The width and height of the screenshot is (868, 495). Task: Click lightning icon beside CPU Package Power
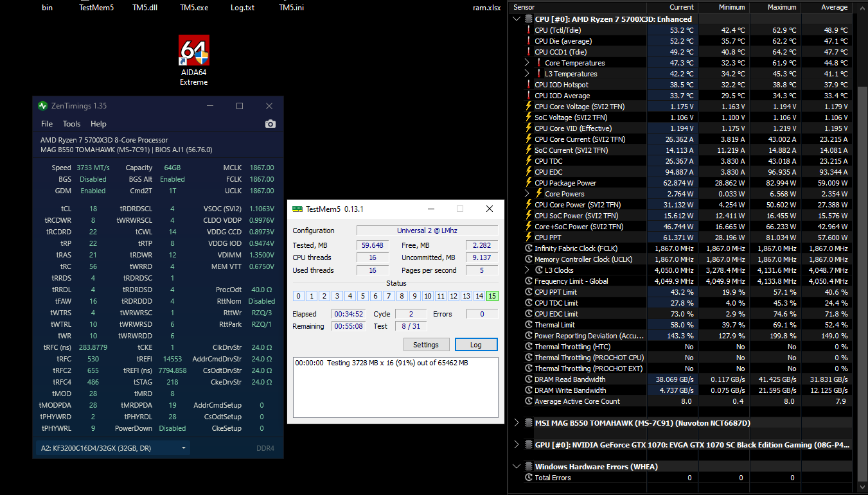[529, 183]
